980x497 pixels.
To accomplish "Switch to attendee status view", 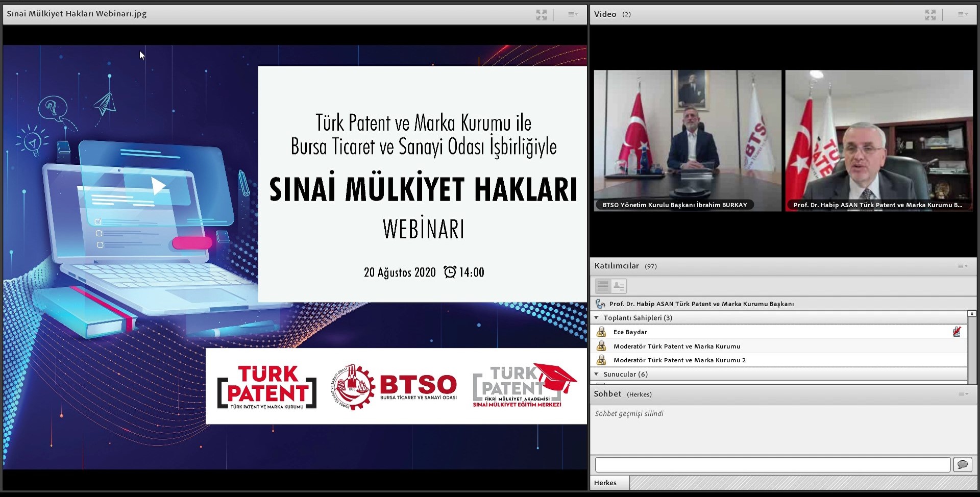I will pyautogui.click(x=619, y=286).
